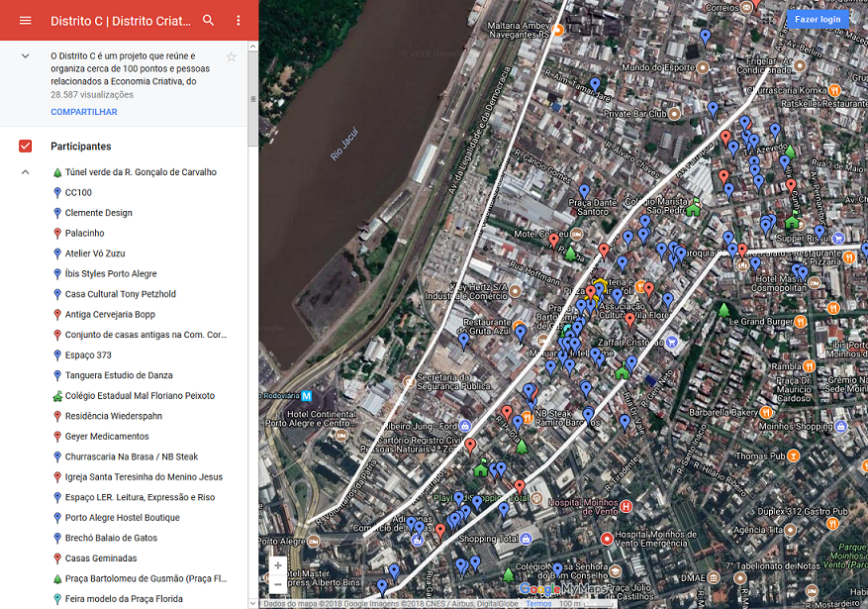Select Tanguera Estudio de Danza entry
The width and height of the screenshot is (868, 609).
[119, 375]
